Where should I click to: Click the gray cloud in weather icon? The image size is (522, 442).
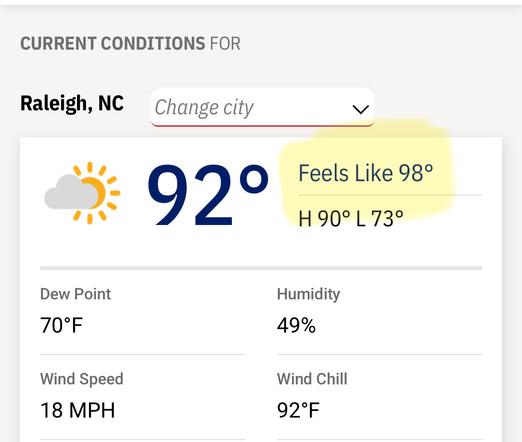point(71,192)
